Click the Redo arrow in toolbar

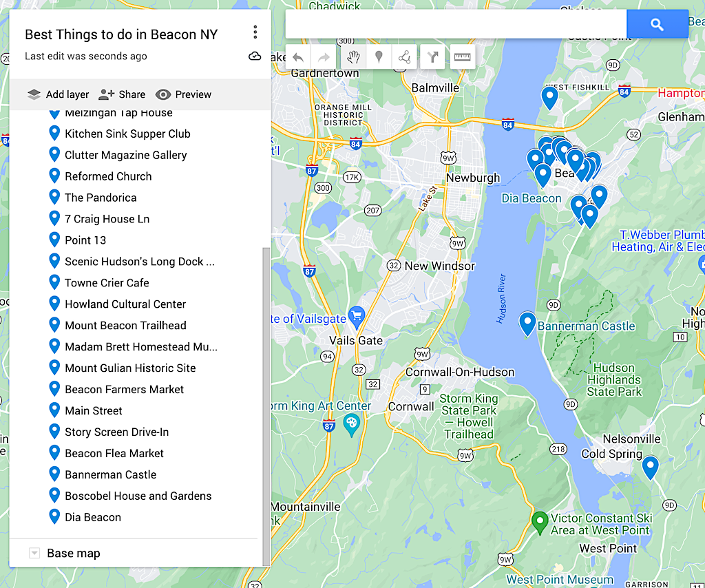pos(324,57)
